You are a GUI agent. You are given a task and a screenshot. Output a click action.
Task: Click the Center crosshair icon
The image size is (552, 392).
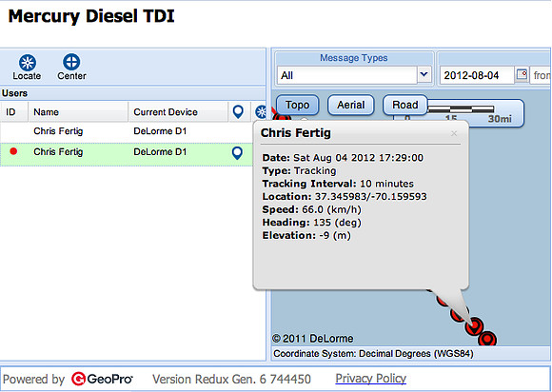[71, 62]
